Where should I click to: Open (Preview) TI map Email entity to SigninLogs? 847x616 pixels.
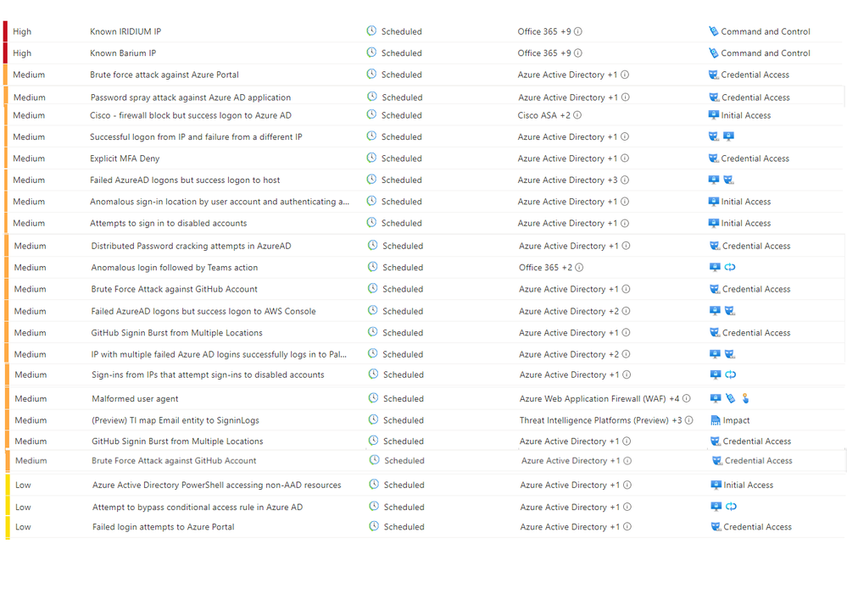click(x=176, y=420)
